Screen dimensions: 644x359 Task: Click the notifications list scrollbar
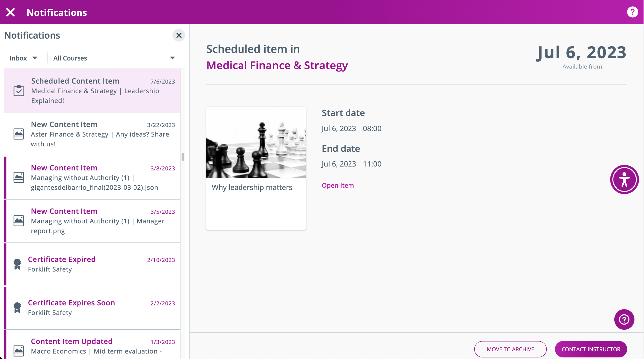(183, 157)
